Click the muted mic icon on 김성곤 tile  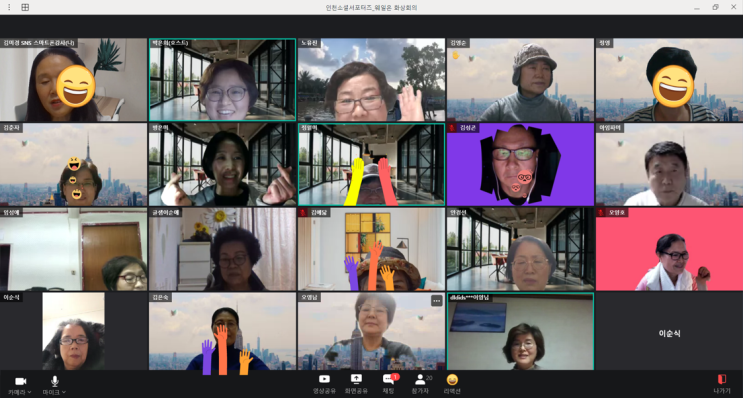pyautogui.click(x=452, y=128)
